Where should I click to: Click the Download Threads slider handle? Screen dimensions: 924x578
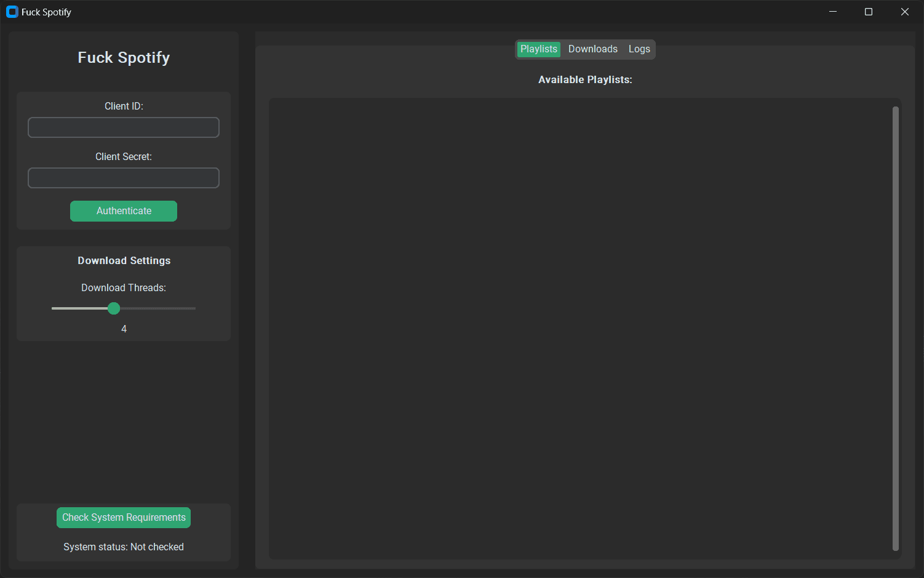[x=114, y=308]
